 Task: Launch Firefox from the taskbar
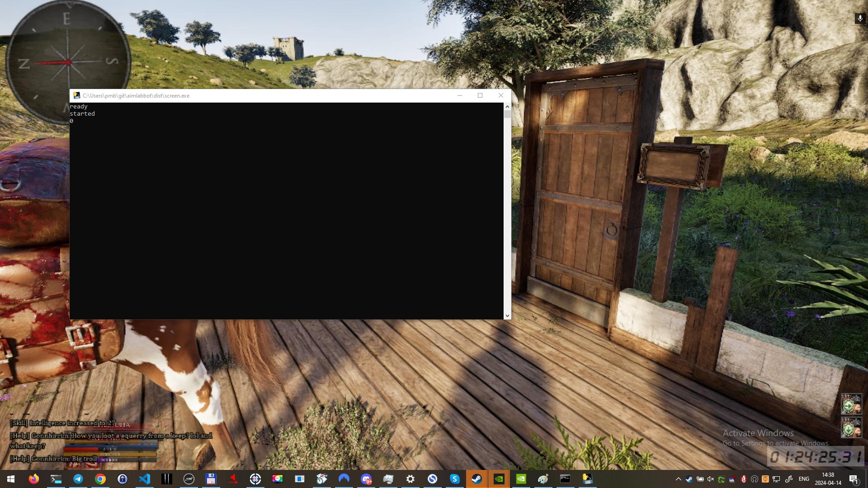click(33, 479)
